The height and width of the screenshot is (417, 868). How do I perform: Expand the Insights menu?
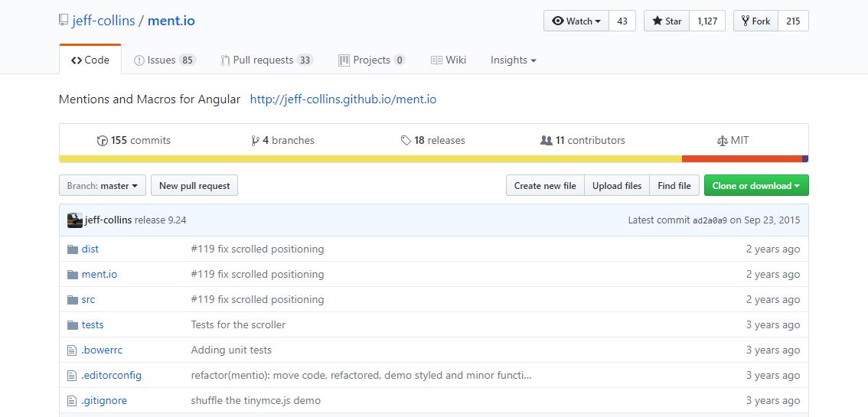click(513, 60)
